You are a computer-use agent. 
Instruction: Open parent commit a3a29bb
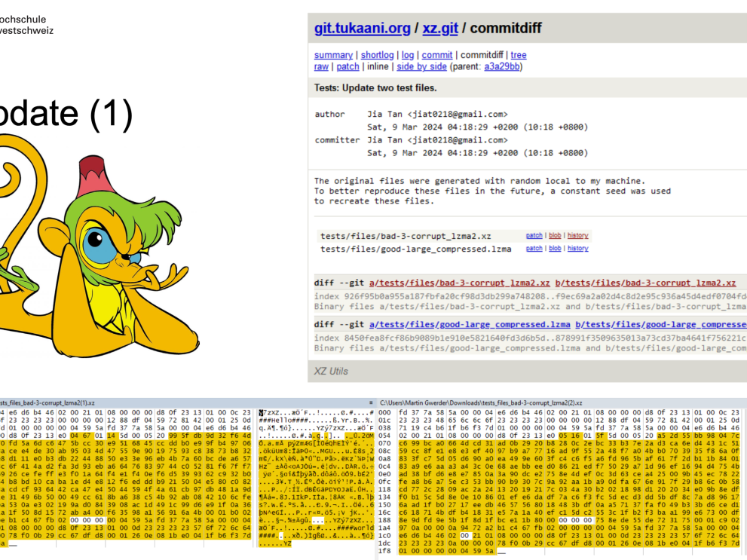501,66
